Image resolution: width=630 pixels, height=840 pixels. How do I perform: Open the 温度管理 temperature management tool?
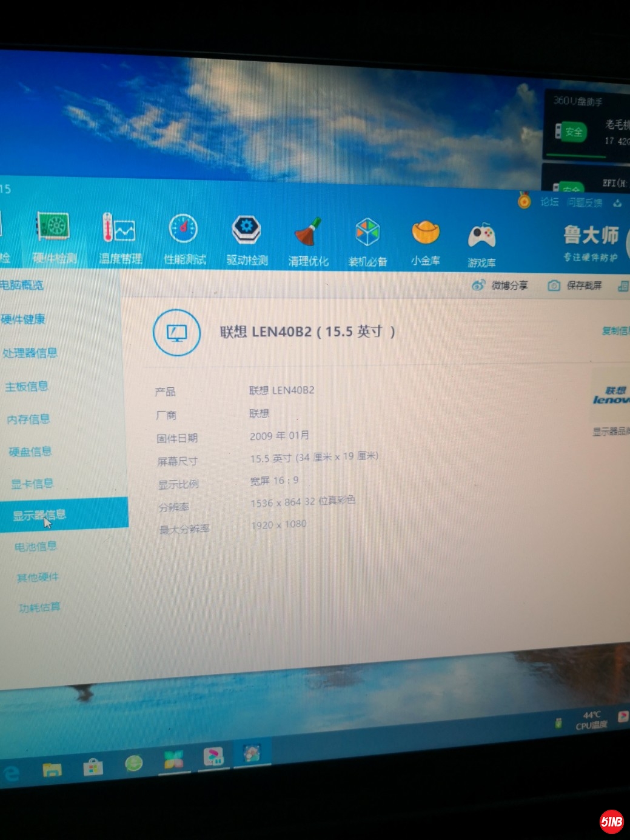120,239
